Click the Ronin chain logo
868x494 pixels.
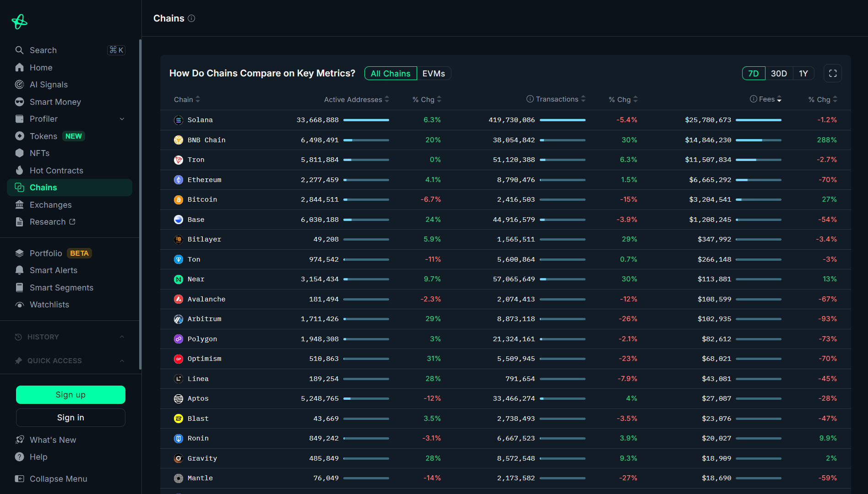pyautogui.click(x=179, y=438)
